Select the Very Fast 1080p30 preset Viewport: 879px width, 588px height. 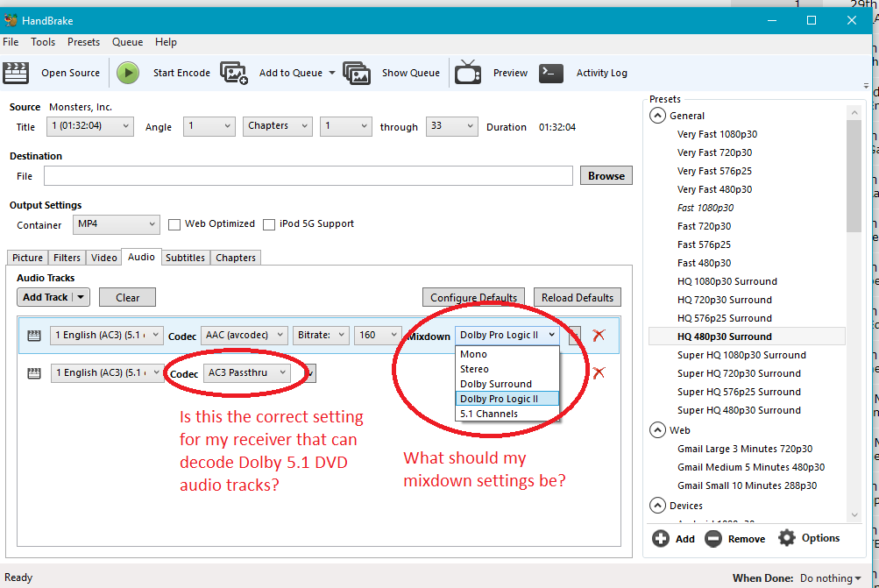[717, 135]
